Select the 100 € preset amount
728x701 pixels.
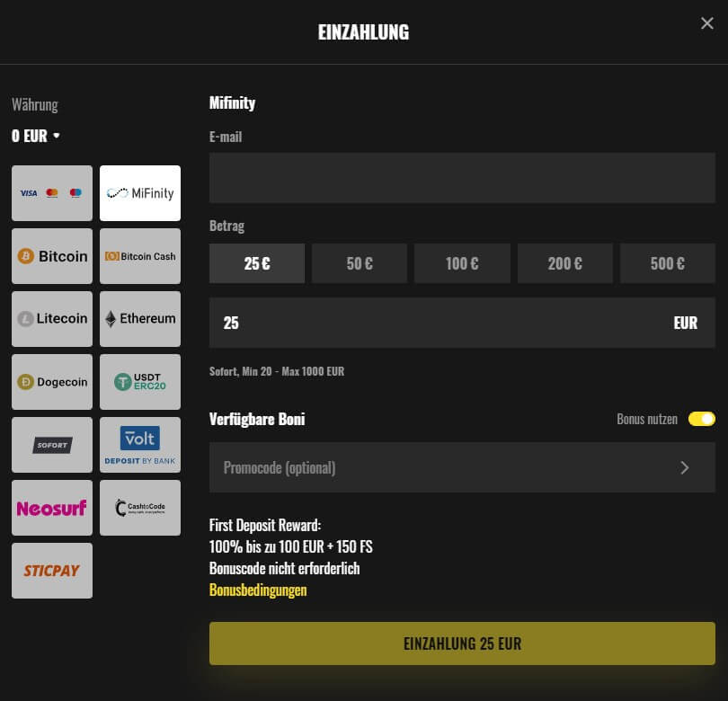(462, 263)
